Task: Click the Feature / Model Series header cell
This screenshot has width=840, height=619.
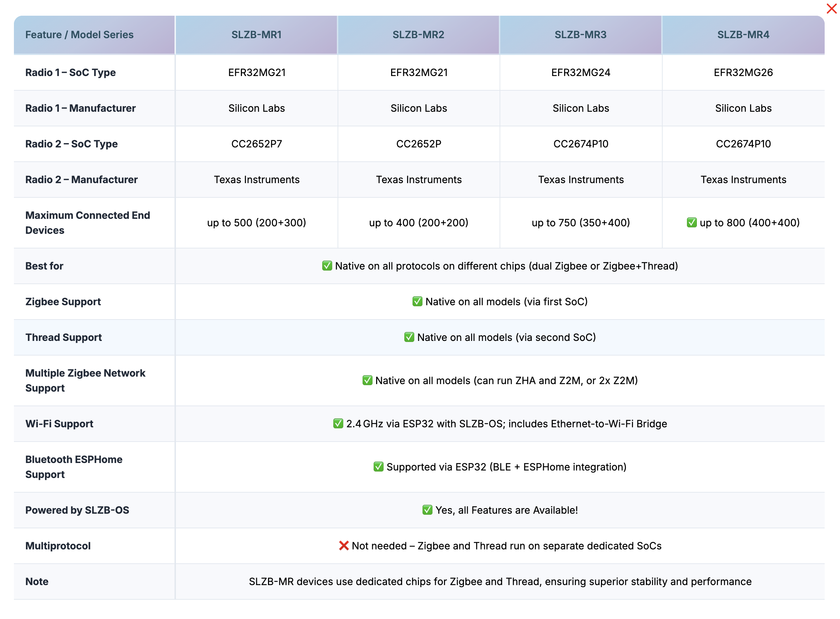Action: (79, 35)
